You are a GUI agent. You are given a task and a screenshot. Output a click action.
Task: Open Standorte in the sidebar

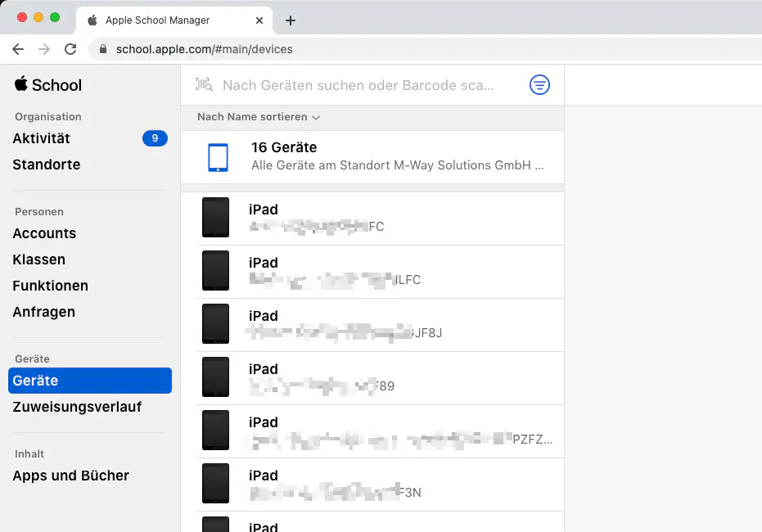click(47, 165)
